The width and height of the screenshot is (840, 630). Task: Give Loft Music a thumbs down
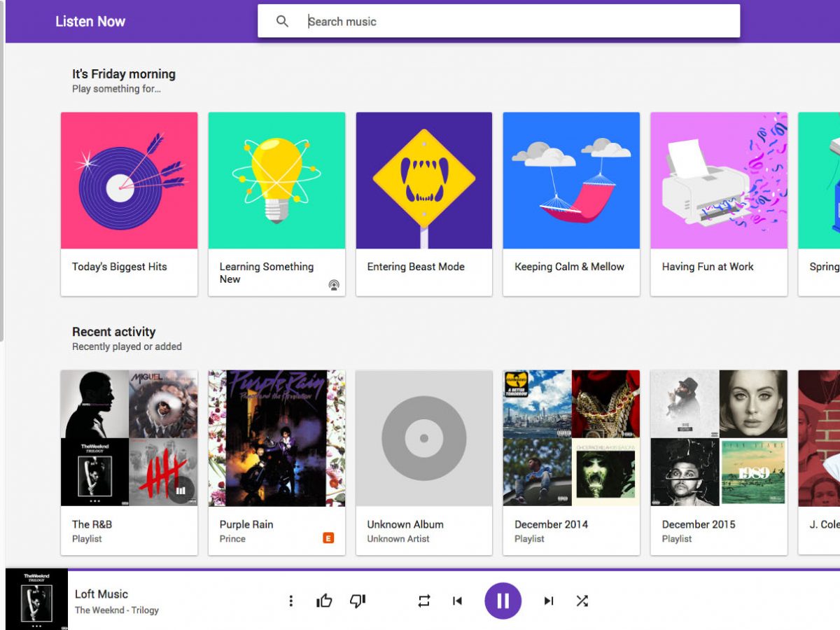coord(358,601)
